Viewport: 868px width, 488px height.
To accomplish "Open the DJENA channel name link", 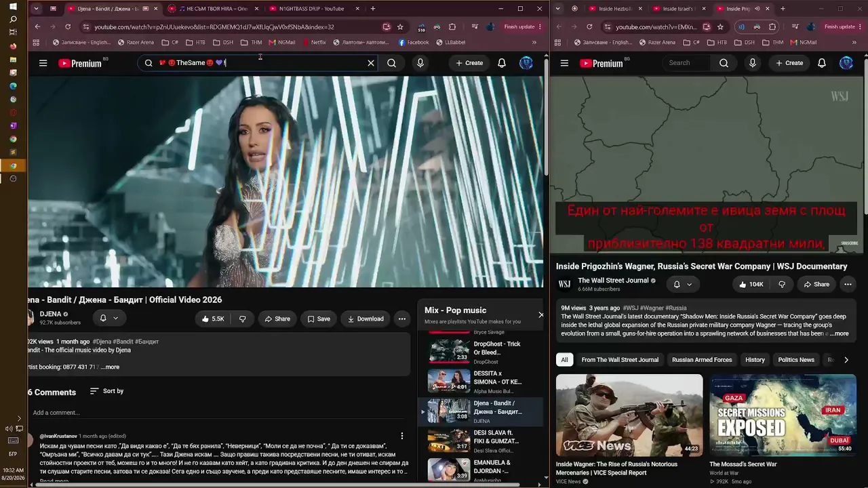I will click(50, 314).
